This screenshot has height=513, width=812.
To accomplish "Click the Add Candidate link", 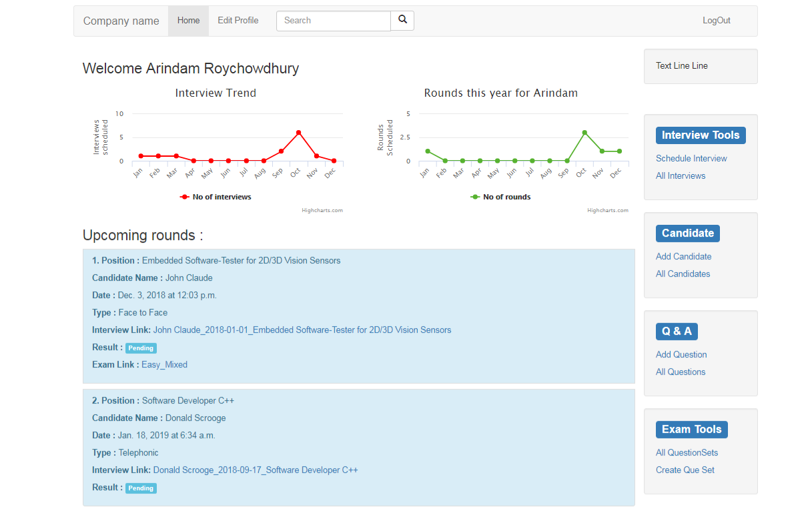I will pos(683,257).
